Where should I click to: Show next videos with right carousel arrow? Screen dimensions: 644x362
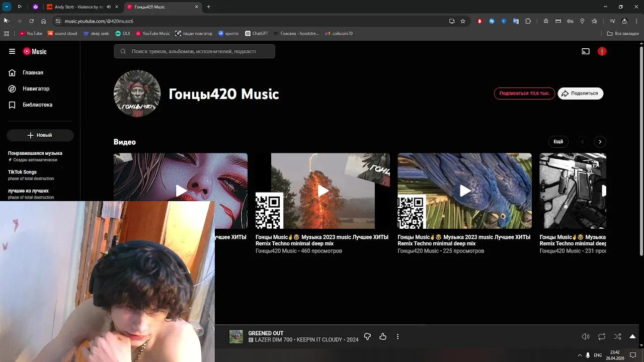tap(600, 142)
